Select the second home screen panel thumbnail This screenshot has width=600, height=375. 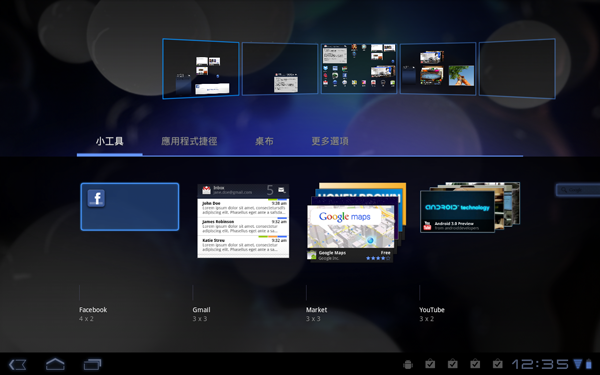[280, 68]
